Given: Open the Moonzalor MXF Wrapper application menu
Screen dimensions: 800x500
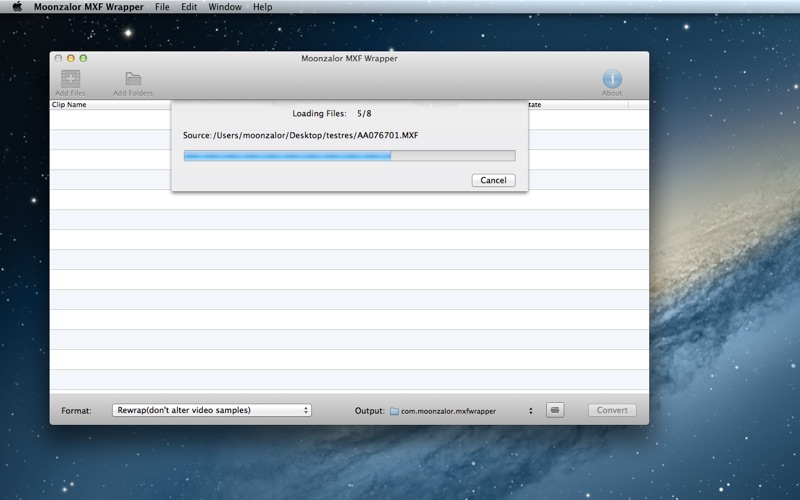Looking at the screenshot, I should tap(88, 7).
